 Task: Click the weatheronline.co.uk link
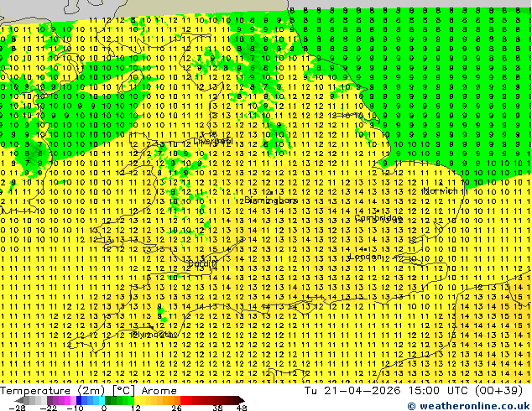click(x=468, y=406)
